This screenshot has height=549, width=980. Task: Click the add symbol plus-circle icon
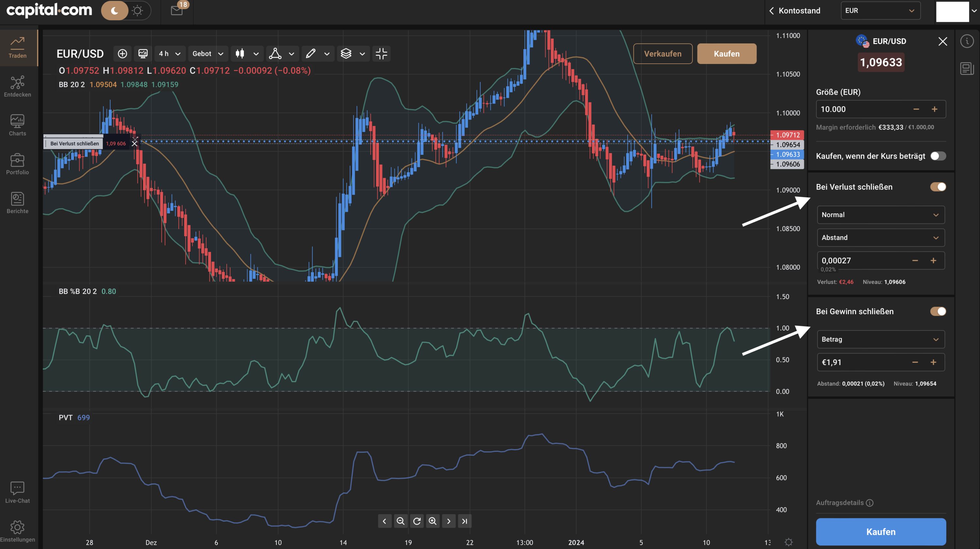tap(122, 54)
